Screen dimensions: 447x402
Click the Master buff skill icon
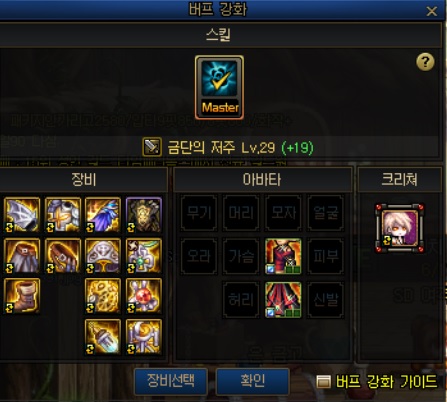(x=219, y=87)
